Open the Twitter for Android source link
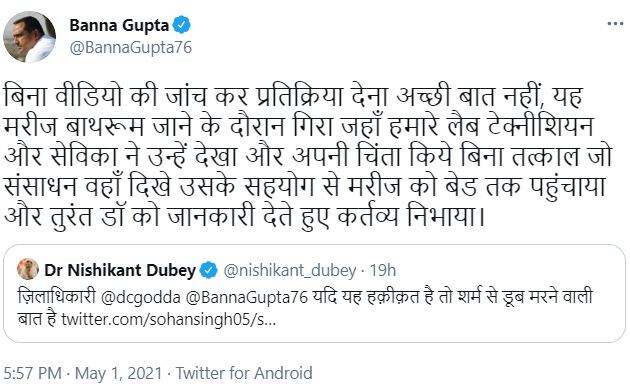Image resolution: width=630 pixels, height=384 pixels. (x=244, y=373)
